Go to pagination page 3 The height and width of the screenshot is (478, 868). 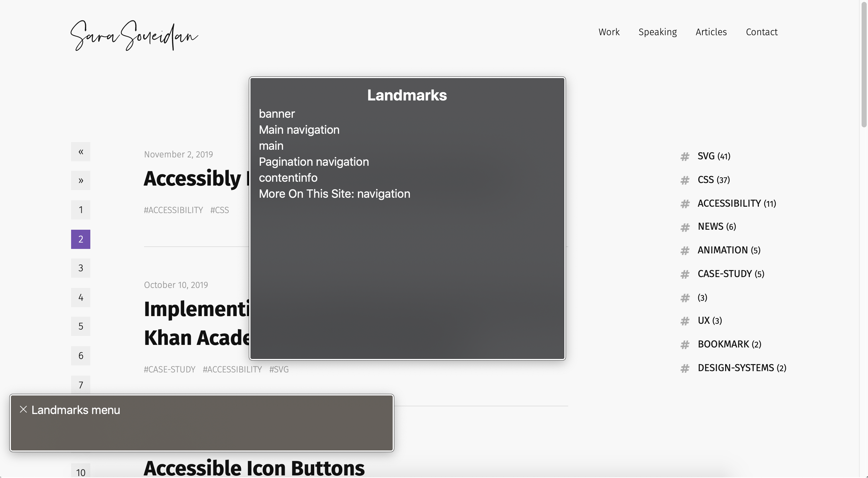click(x=80, y=268)
